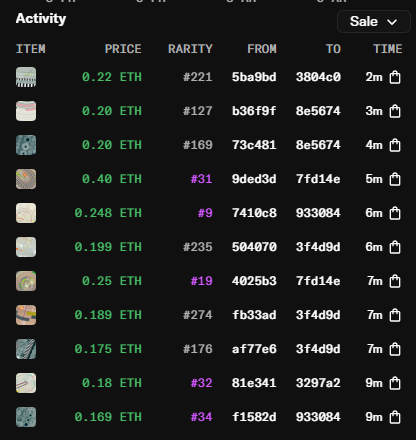Screen dimensions: 416x440
Task: Open seller address 81e341
Action: 254,383
